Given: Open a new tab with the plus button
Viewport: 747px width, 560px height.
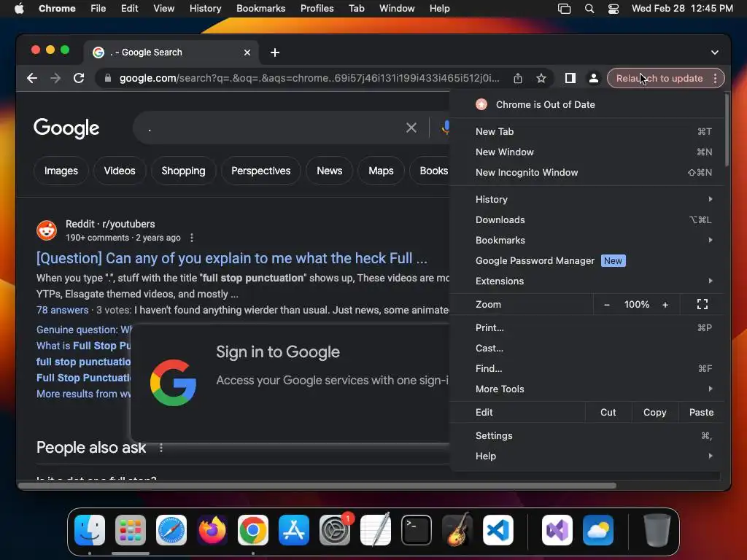Looking at the screenshot, I should tap(275, 52).
